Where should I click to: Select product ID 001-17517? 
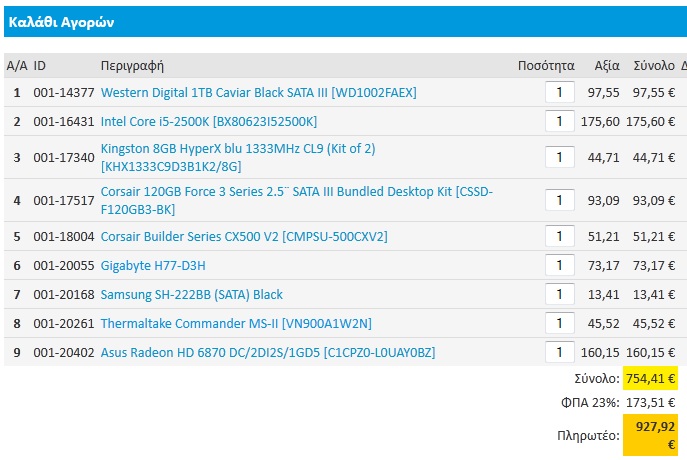point(64,200)
